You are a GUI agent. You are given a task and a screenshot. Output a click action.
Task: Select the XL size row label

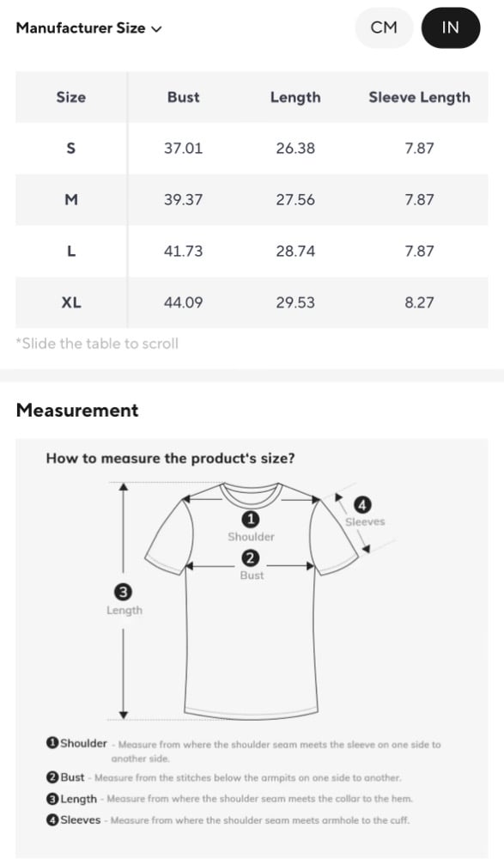click(71, 302)
